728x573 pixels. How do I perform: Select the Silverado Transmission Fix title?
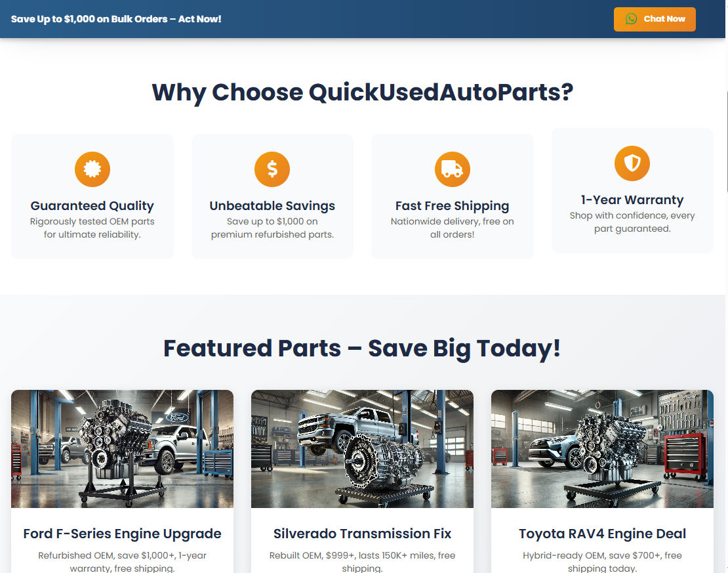pyautogui.click(x=362, y=534)
